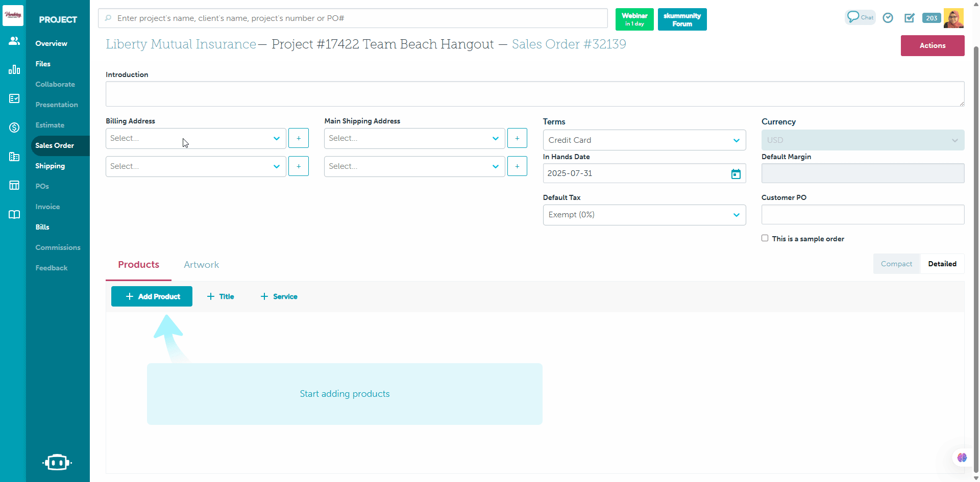The height and width of the screenshot is (482, 980).
Task: Open the orders list icon in sidebar
Action: point(14,98)
